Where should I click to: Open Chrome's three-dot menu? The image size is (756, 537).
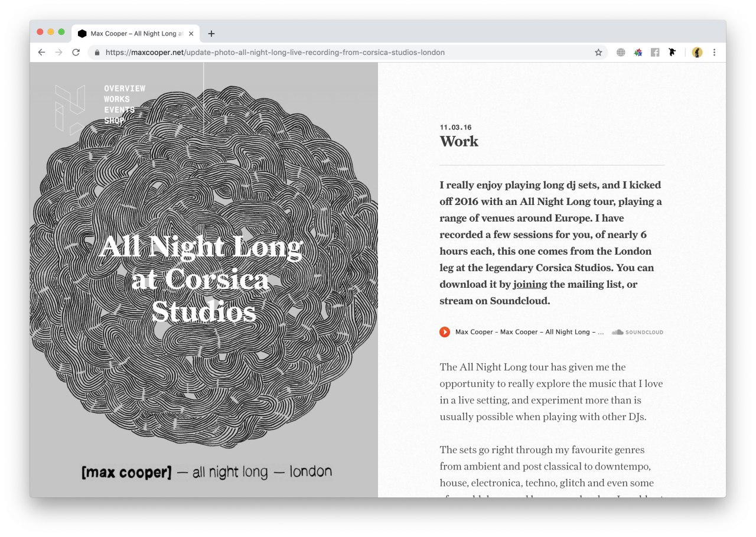714,53
